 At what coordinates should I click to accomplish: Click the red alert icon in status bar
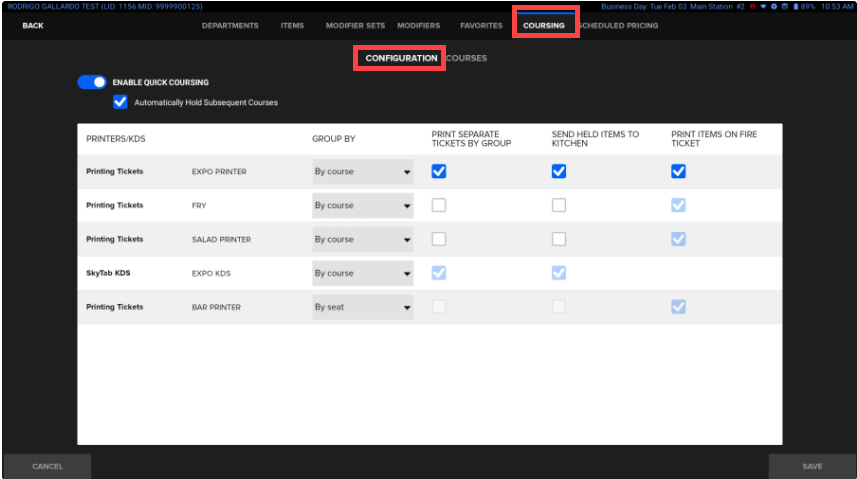point(751,6)
